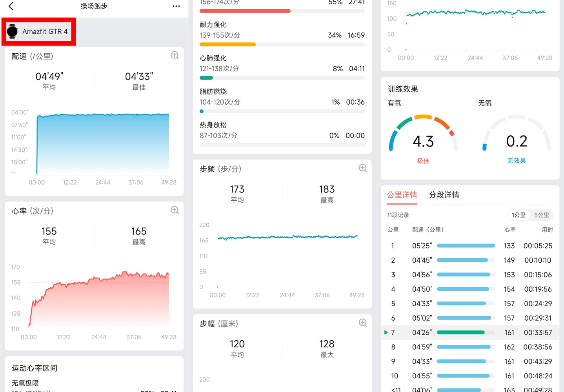
Task: Select kilometer 3 row with pace 04'56"
Action: click(470, 275)
